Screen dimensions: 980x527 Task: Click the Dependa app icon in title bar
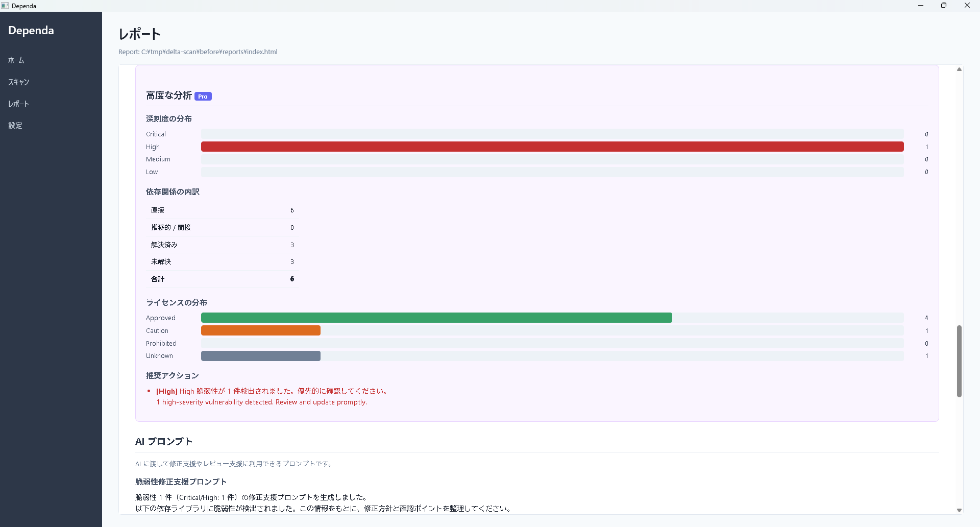point(6,6)
